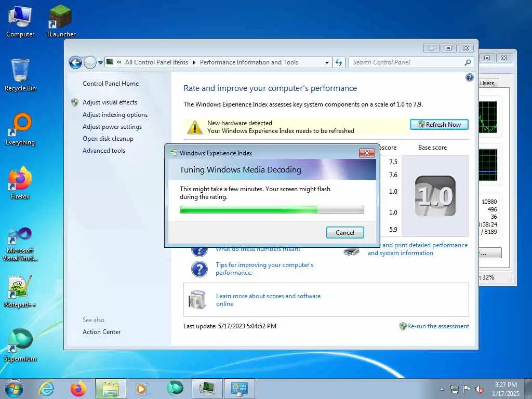Click the 1.0 base score badge
Viewport: 532px width, 399px height.
[x=435, y=196]
